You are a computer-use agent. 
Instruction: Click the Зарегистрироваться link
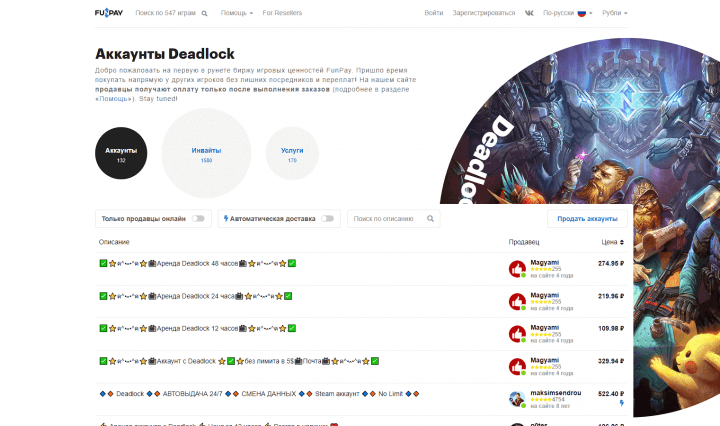coord(484,13)
